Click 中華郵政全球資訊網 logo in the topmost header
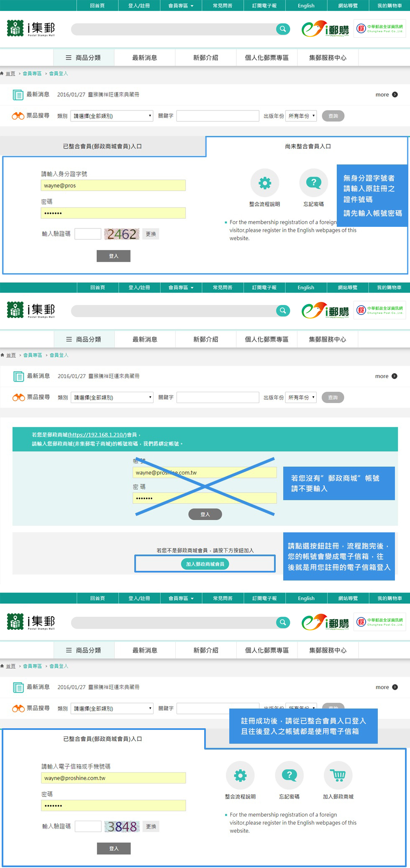 pyautogui.click(x=379, y=28)
